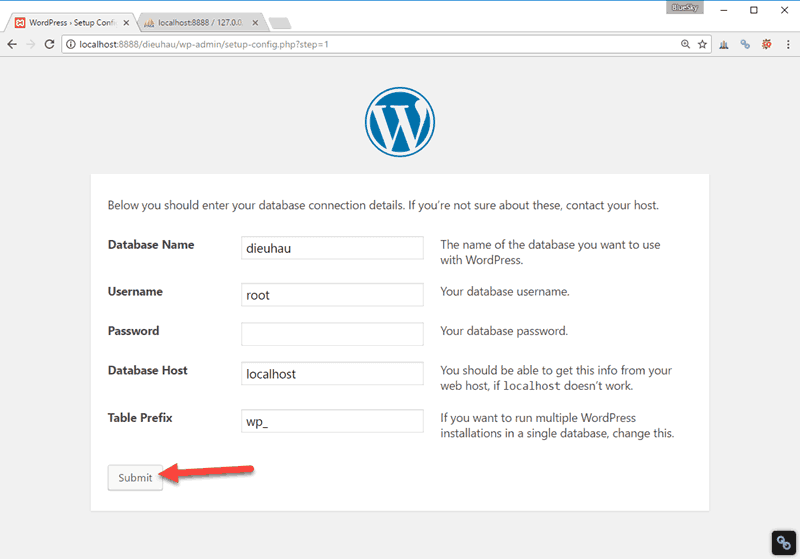The height and width of the screenshot is (559, 800).
Task: Switch to the WordPress Setup Config tab
Action: pyautogui.click(x=69, y=22)
